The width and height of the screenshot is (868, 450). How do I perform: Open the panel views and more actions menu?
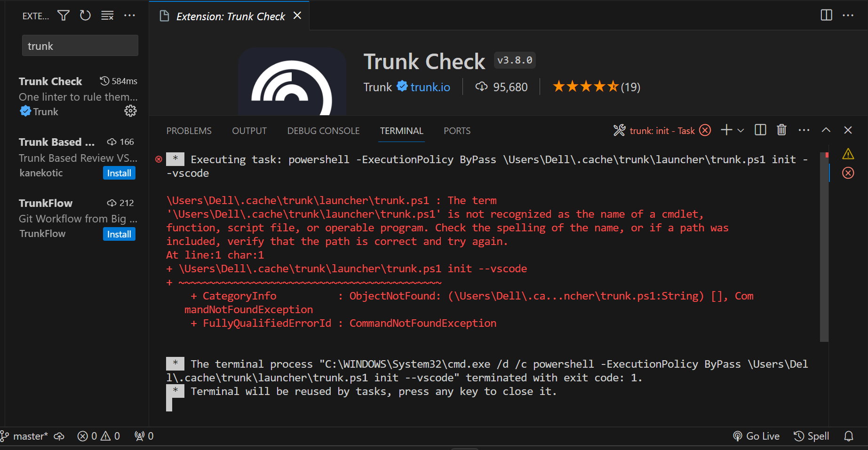[x=804, y=130]
